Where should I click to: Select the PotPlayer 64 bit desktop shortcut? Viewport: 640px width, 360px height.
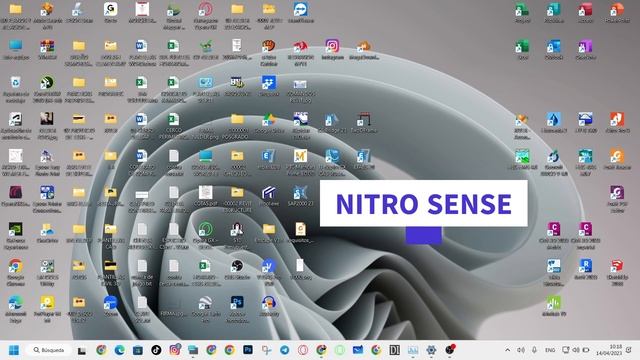click(47, 303)
